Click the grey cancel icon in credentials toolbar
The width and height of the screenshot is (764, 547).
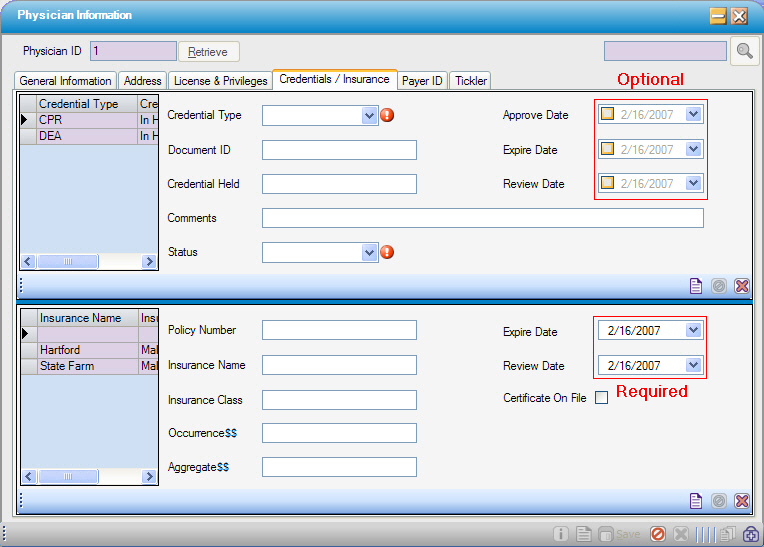point(719,286)
